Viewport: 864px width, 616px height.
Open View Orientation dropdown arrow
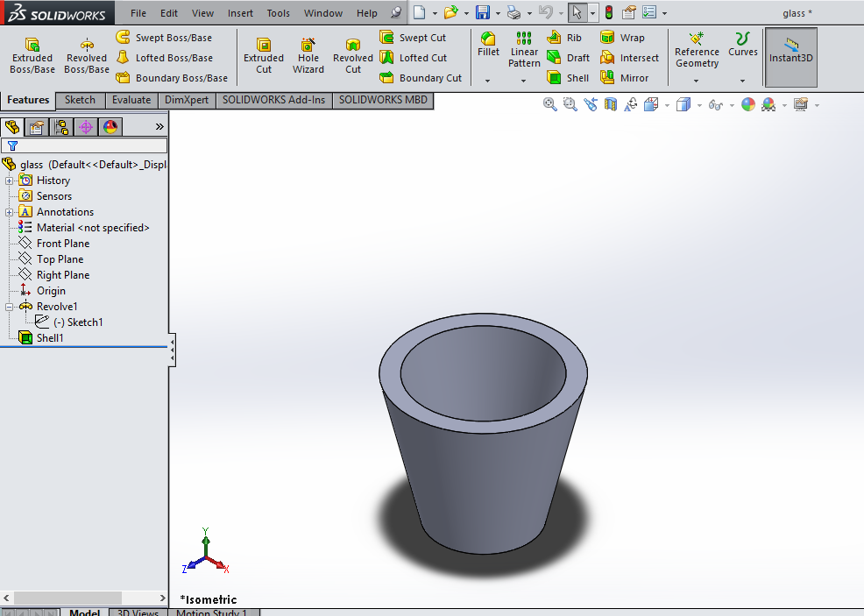coord(667,104)
